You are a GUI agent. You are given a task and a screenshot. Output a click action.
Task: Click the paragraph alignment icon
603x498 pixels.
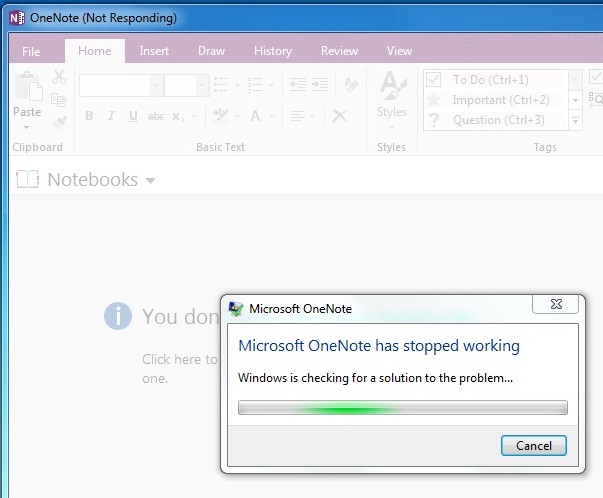click(298, 115)
